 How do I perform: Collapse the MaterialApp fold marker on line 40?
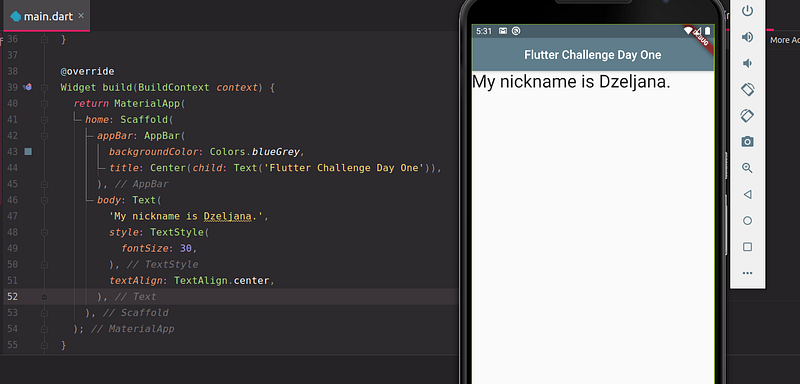tap(44, 104)
